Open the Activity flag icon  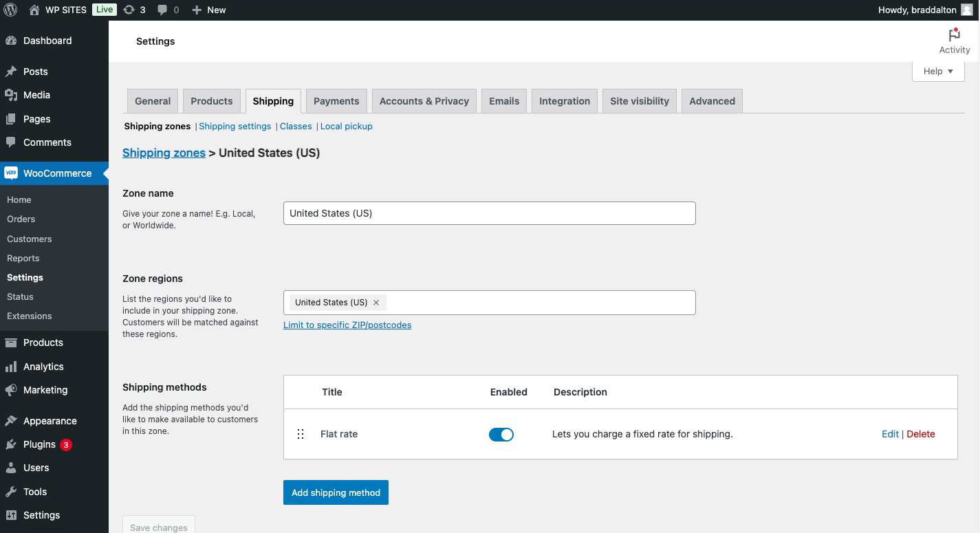coord(954,36)
